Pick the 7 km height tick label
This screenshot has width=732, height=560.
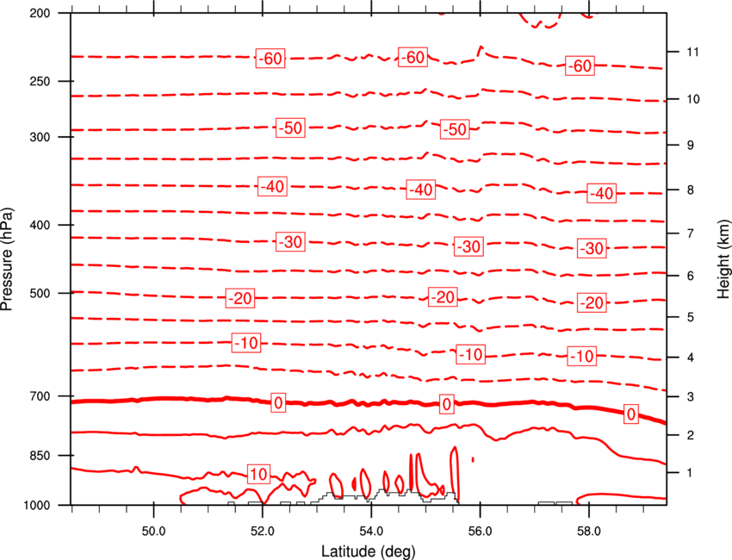pos(691,233)
